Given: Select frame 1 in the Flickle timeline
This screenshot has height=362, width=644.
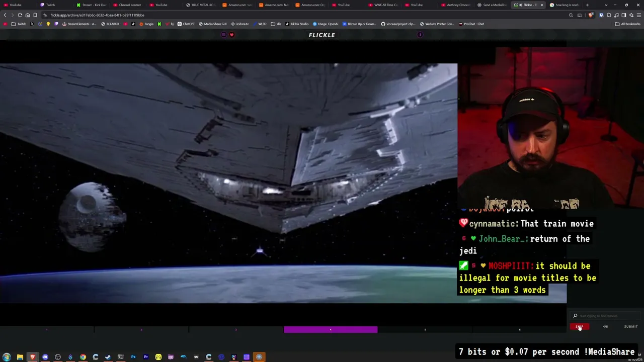Looking at the screenshot, I should 47,329.
